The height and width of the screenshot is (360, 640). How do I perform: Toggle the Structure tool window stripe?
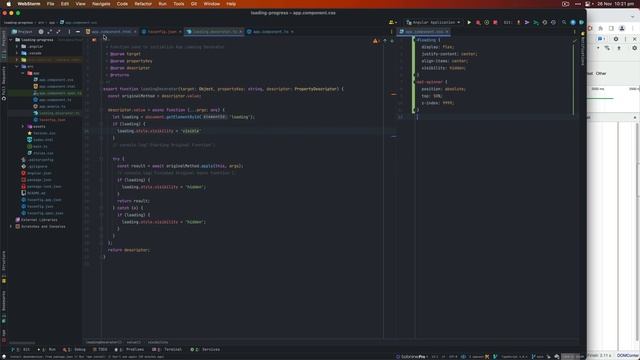coord(4,267)
